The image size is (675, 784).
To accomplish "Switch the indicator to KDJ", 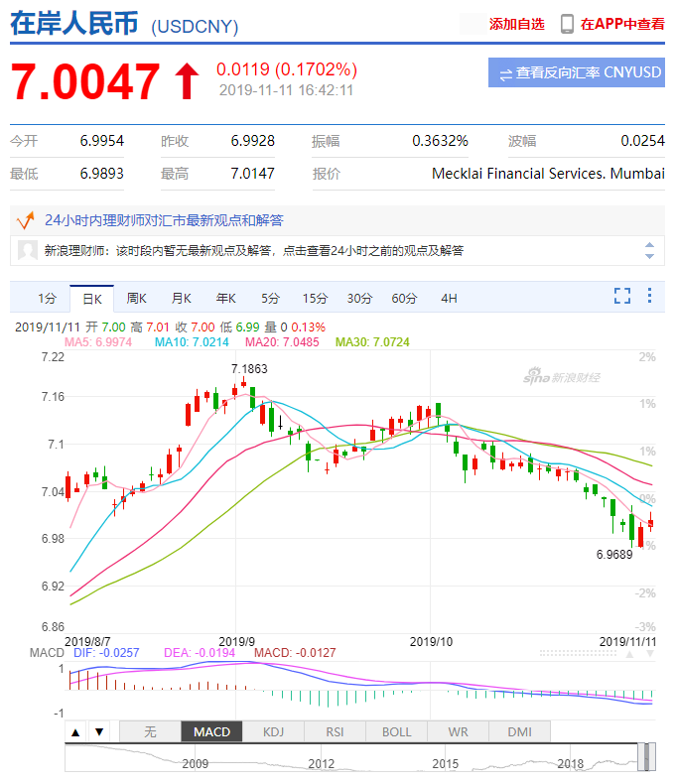I will (273, 732).
